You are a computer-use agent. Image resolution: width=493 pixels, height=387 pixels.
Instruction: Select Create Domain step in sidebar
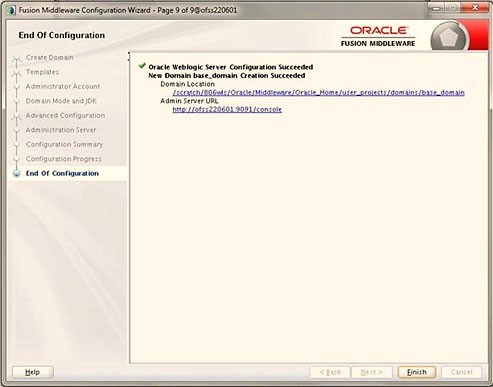pos(50,57)
